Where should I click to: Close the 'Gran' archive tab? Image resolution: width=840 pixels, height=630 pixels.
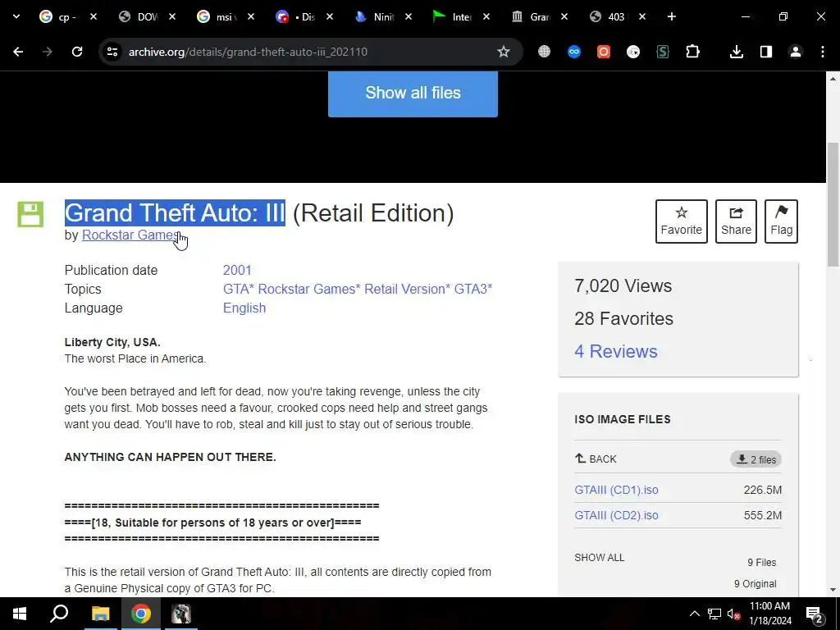point(564,16)
